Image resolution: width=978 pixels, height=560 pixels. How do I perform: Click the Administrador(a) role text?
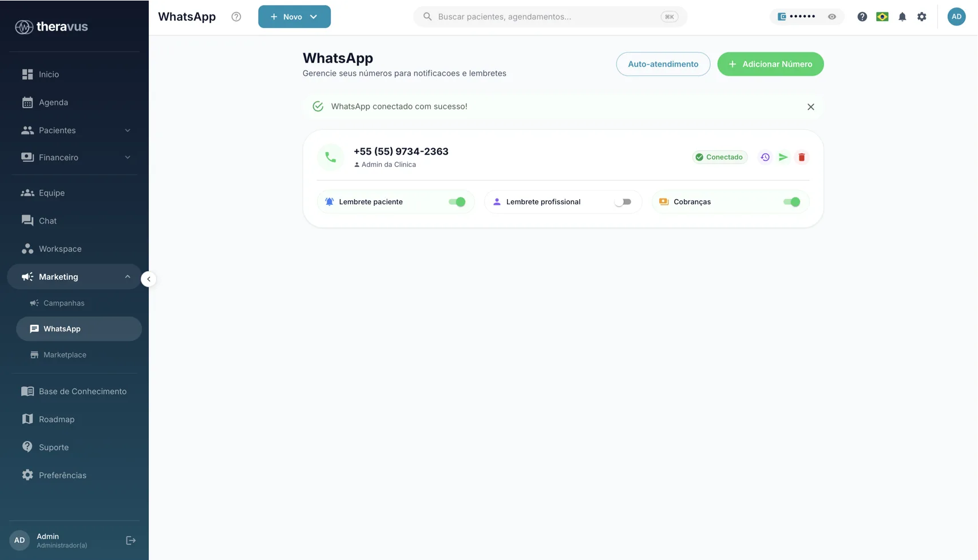pyautogui.click(x=62, y=546)
